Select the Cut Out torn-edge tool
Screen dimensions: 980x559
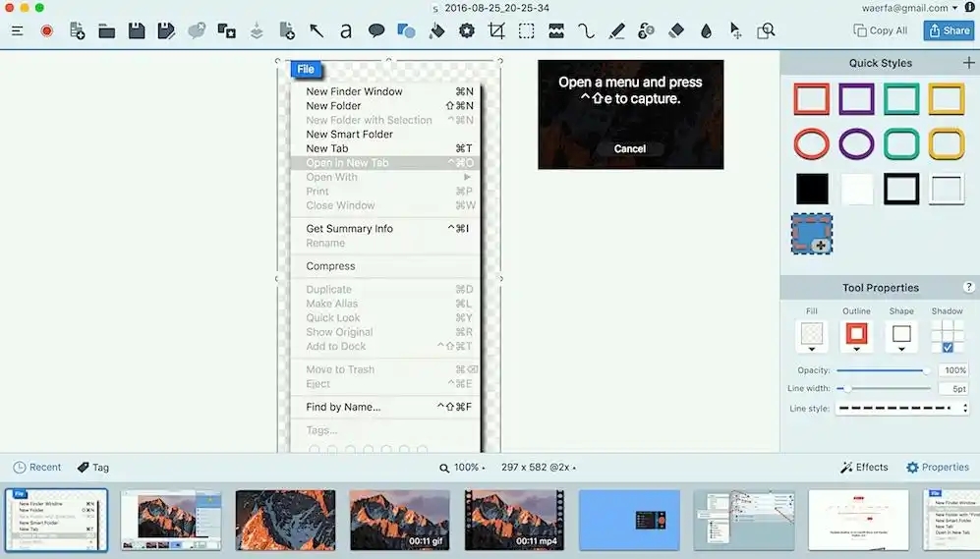pos(556,30)
